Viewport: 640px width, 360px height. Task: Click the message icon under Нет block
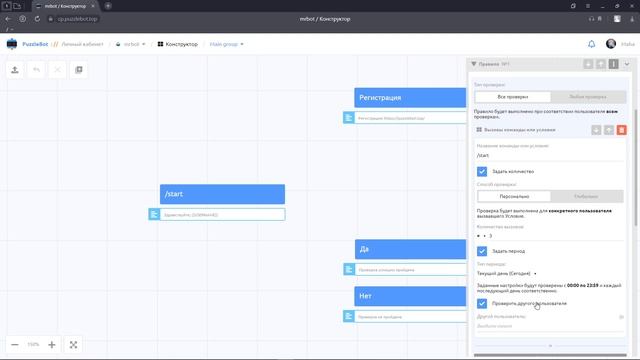(349, 316)
